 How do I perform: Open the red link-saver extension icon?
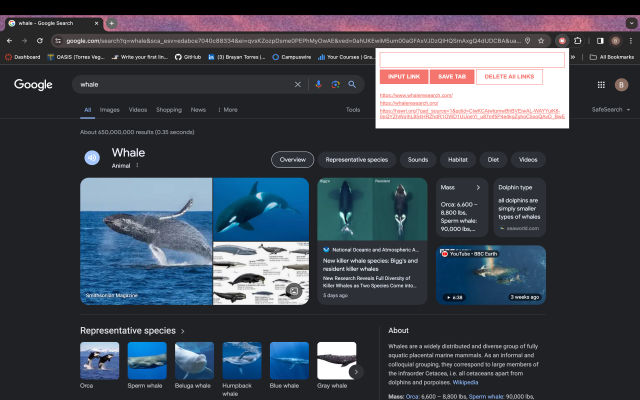562,41
